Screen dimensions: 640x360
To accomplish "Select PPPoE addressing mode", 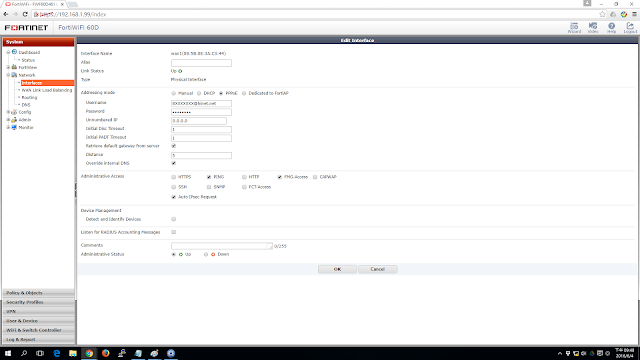I will click(221, 93).
